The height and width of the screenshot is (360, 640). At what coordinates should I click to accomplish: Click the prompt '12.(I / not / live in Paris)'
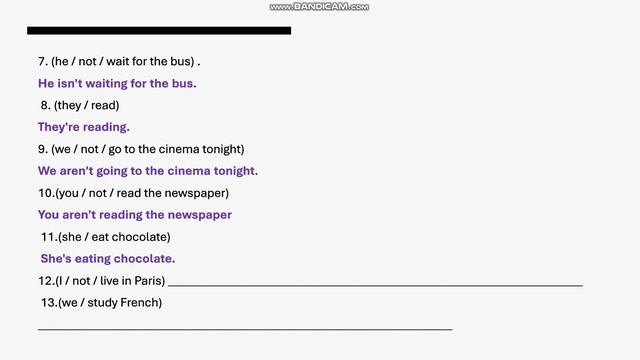pyautogui.click(x=102, y=281)
